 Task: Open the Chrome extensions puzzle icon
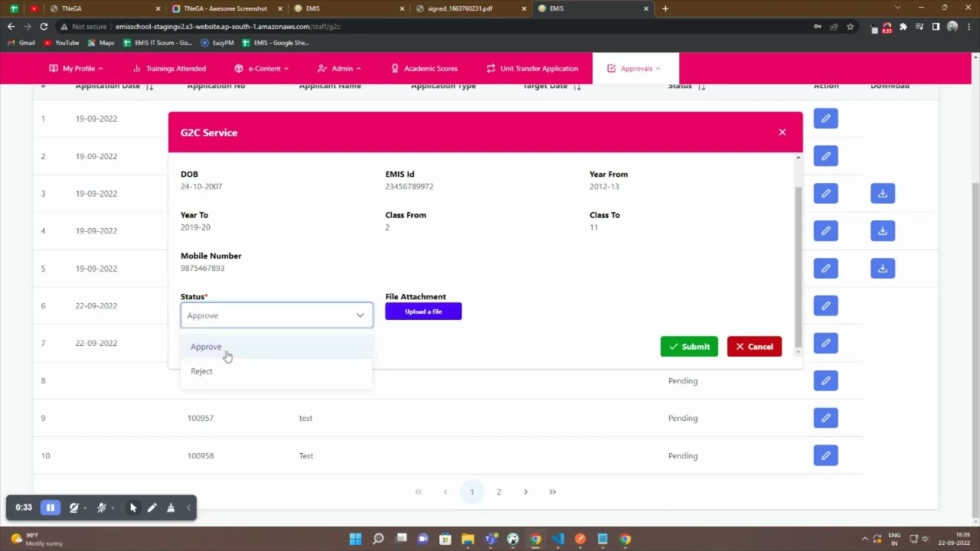coord(903,26)
